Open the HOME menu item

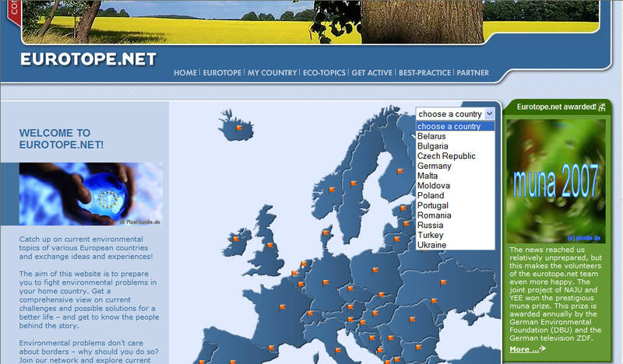[185, 73]
